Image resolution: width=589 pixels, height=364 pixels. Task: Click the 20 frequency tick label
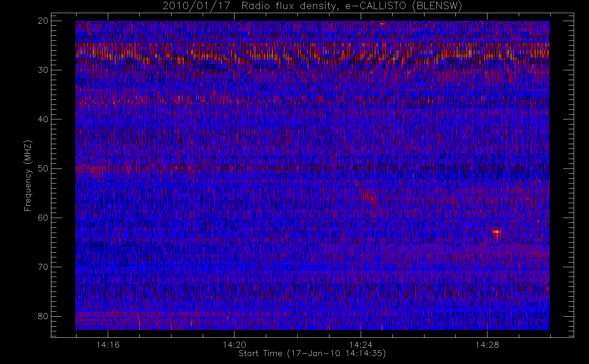click(x=43, y=21)
